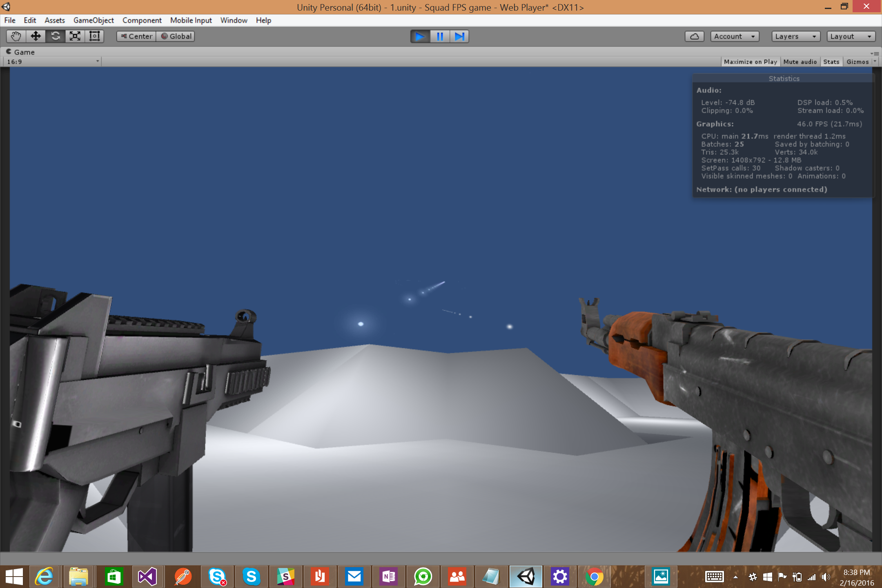
Task: Step forward one frame
Action: [x=459, y=36]
